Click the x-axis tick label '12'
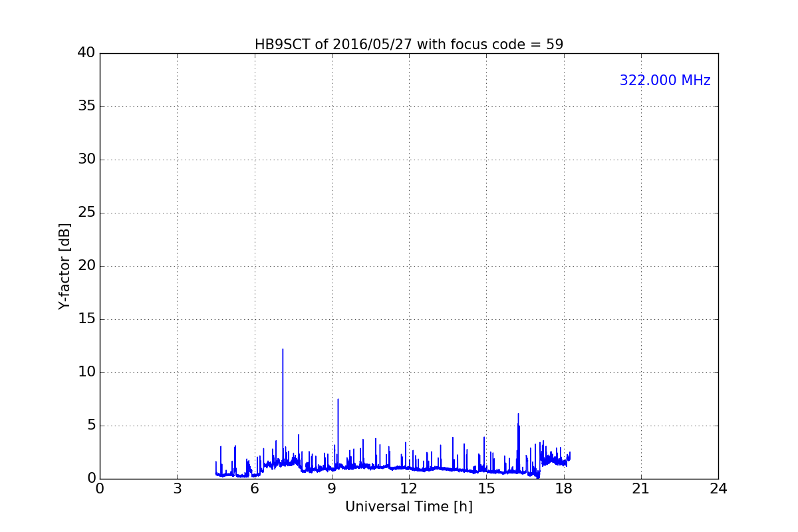798x532 pixels. 409,489
